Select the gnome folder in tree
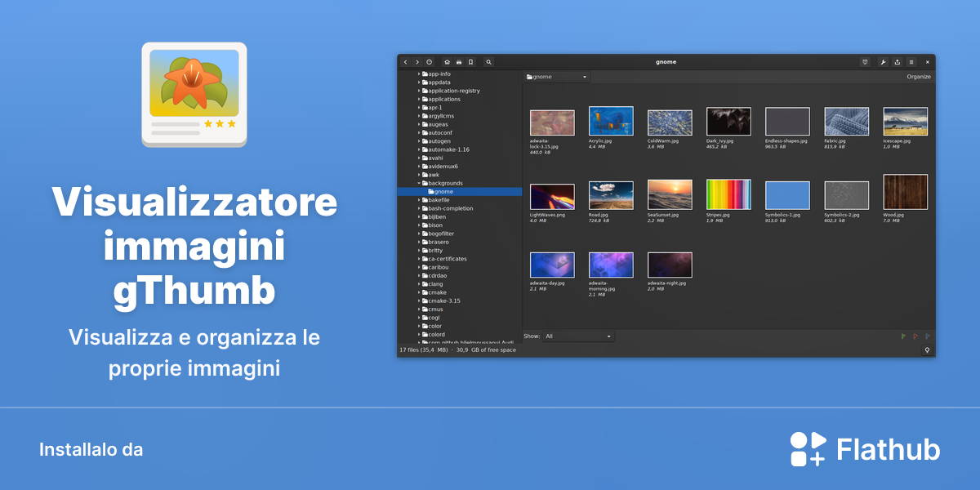The height and width of the screenshot is (490, 980). pos(460,192)
